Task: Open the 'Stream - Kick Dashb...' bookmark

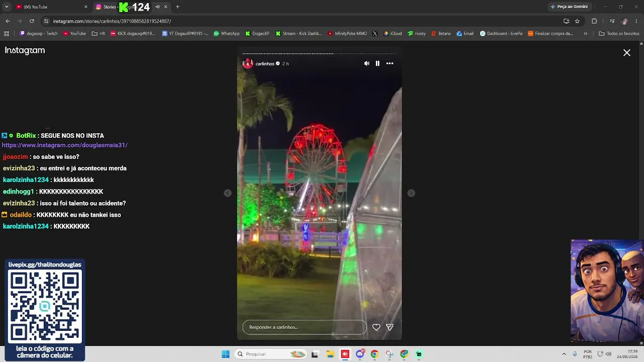Action: pyautogui.click(x=299, y=34)
